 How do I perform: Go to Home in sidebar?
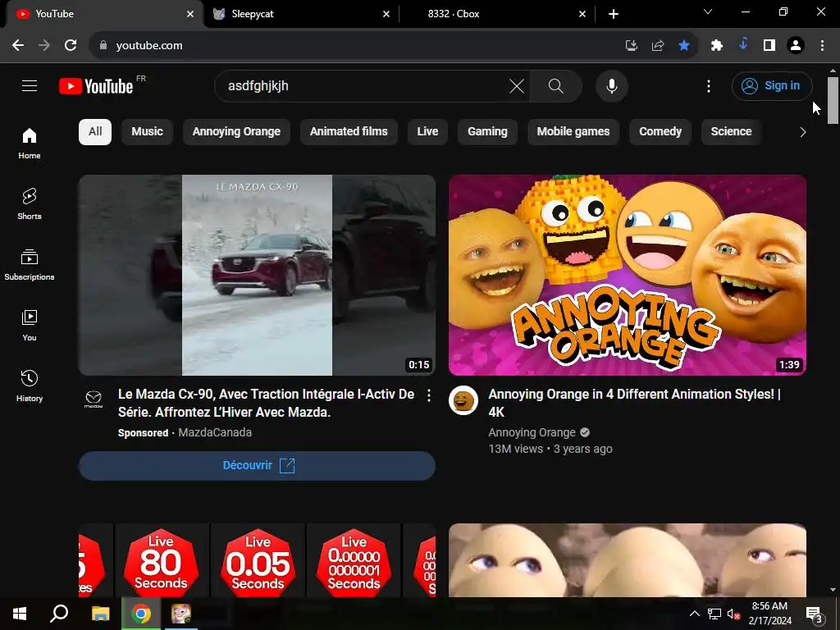30,144
